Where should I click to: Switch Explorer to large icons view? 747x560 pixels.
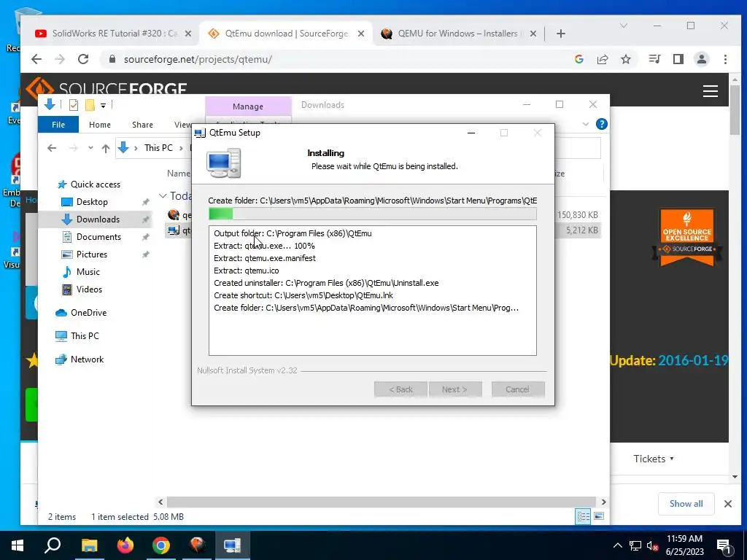point(599,516)
